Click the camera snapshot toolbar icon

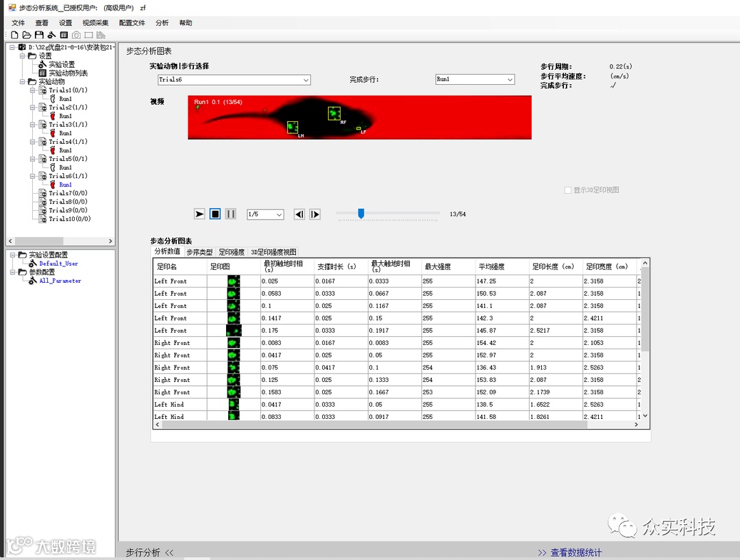click(x=76, y=35)
